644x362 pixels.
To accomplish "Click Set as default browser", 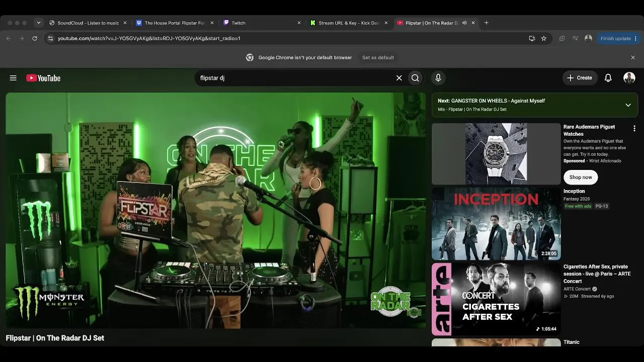I will [x=378, y=57].
